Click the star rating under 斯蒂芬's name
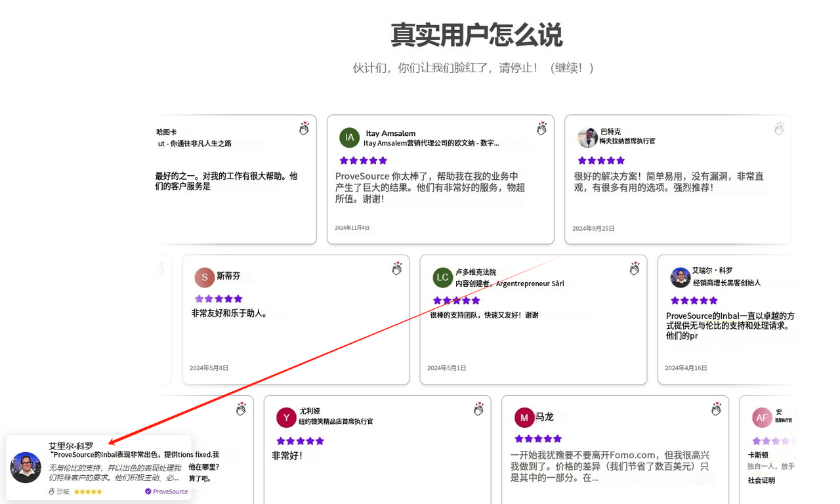Screen dimensions: 840x504 (219, 299)
